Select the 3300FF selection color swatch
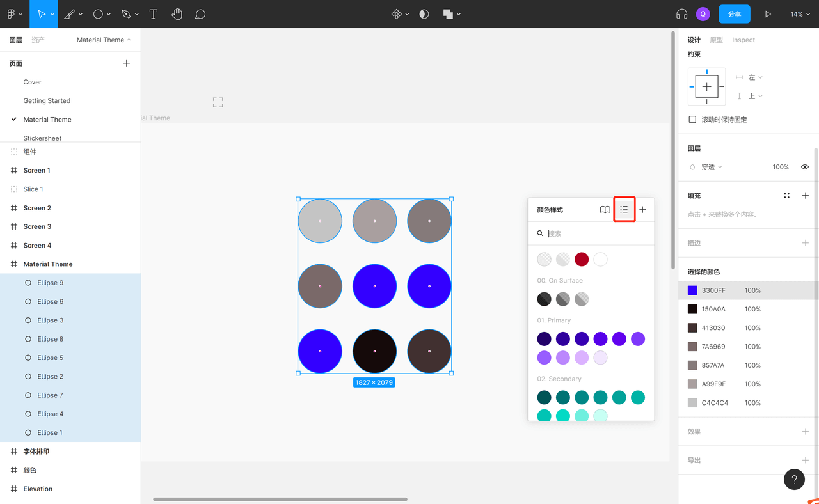 [692, 290]
